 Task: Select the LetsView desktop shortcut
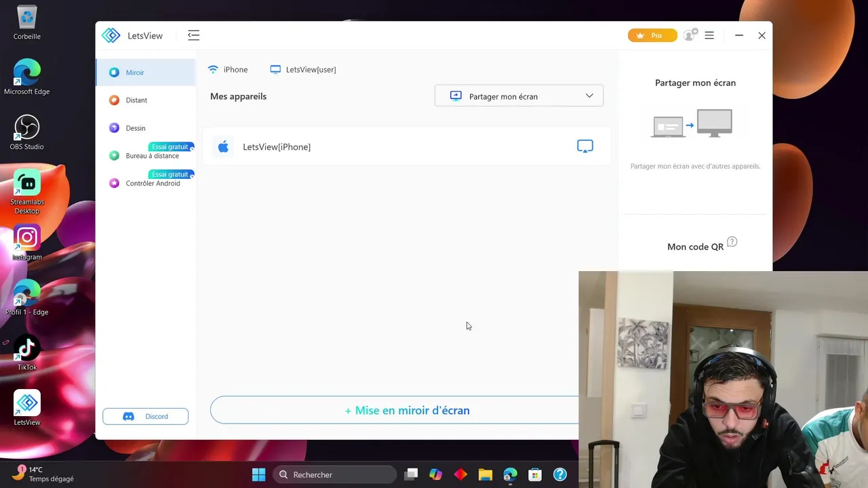[27, 408]
